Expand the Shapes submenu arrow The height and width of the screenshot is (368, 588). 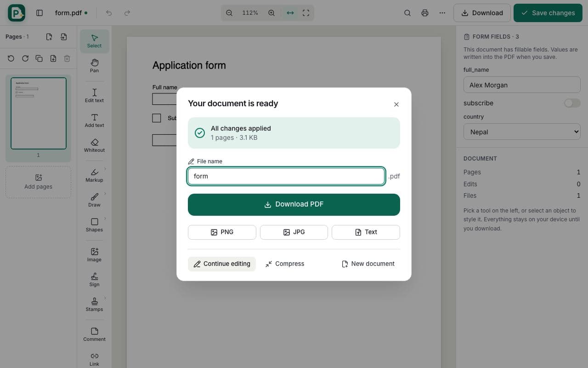[x=105, y=218]
